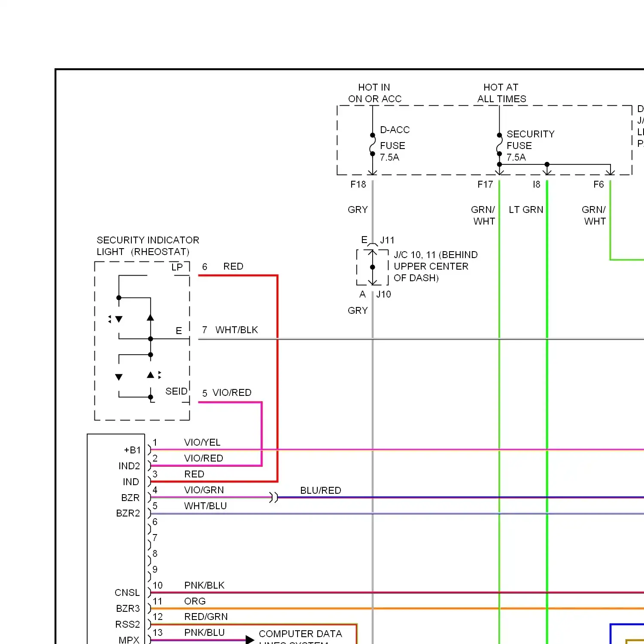The height and width of the screenshot is (644, 644).
Task: Click the 'BZR3' terminal label
Action: pyautogui.click(x=128, y=608)
